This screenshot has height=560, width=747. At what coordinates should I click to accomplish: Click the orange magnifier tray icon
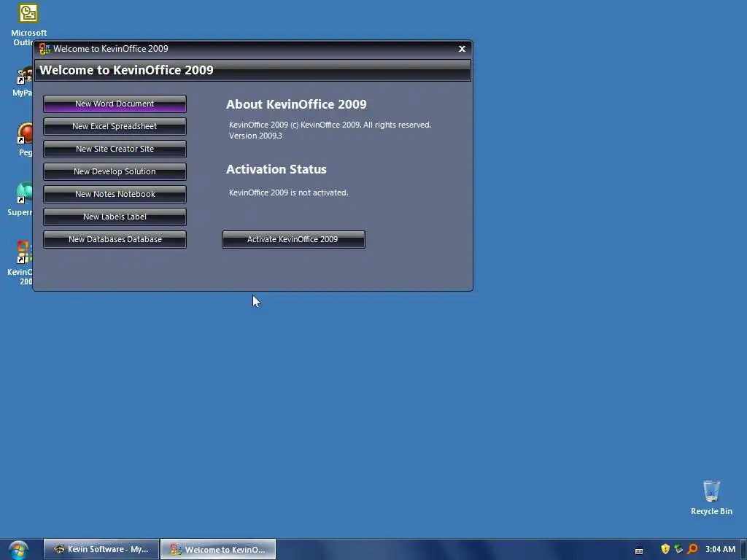[692, 549]
